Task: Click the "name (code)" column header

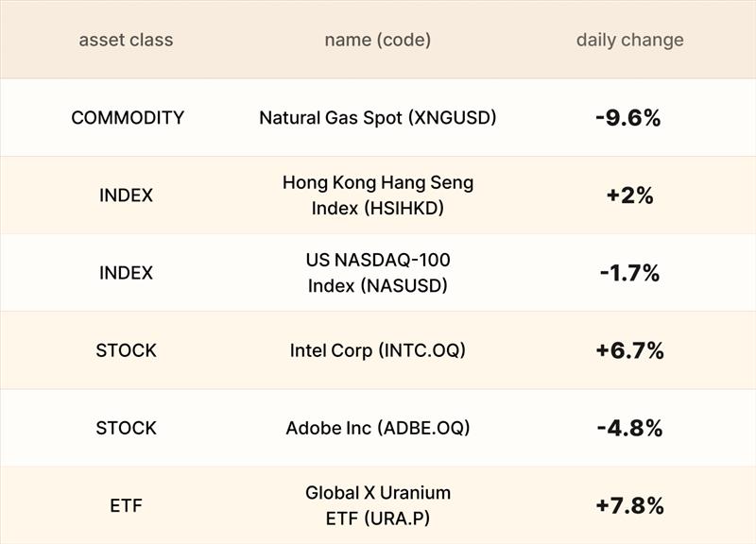Action: click(x=377, y=40)
